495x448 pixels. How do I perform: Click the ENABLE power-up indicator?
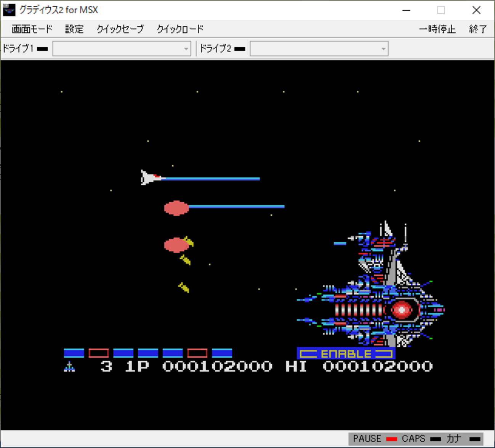[346, 354]
